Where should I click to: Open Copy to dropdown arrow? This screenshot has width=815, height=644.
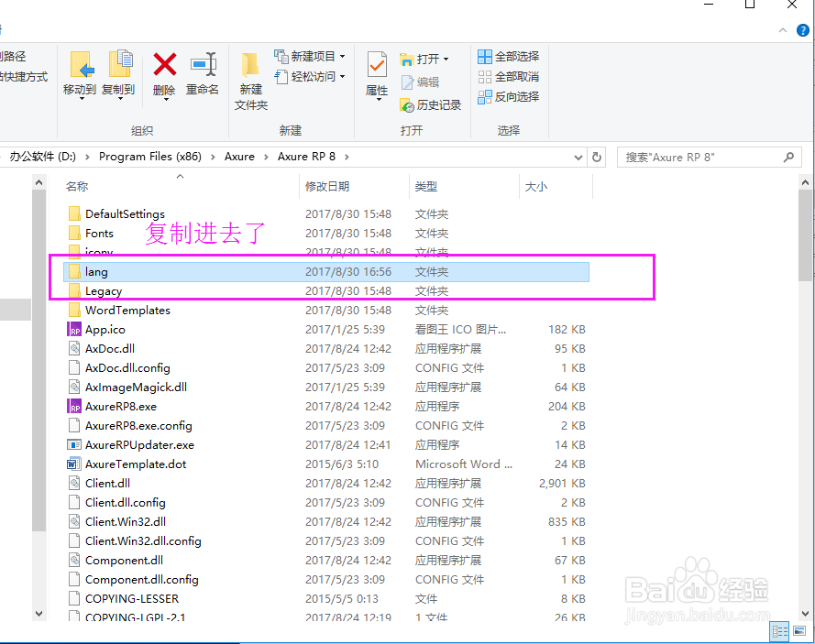(x=120, y=99)
